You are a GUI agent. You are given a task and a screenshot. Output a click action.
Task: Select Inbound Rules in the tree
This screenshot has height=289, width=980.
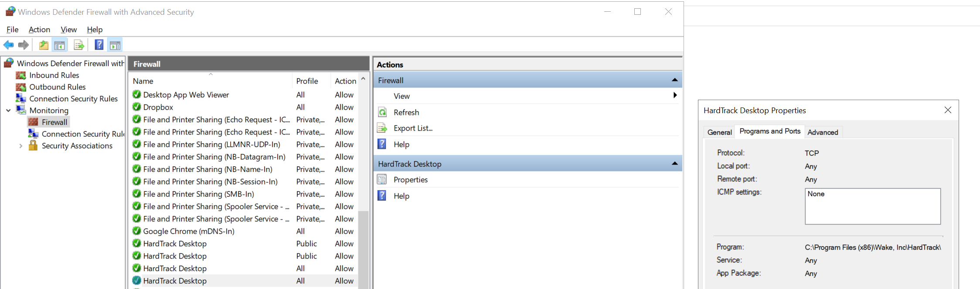pyautogui.click(x=54, y=75)
